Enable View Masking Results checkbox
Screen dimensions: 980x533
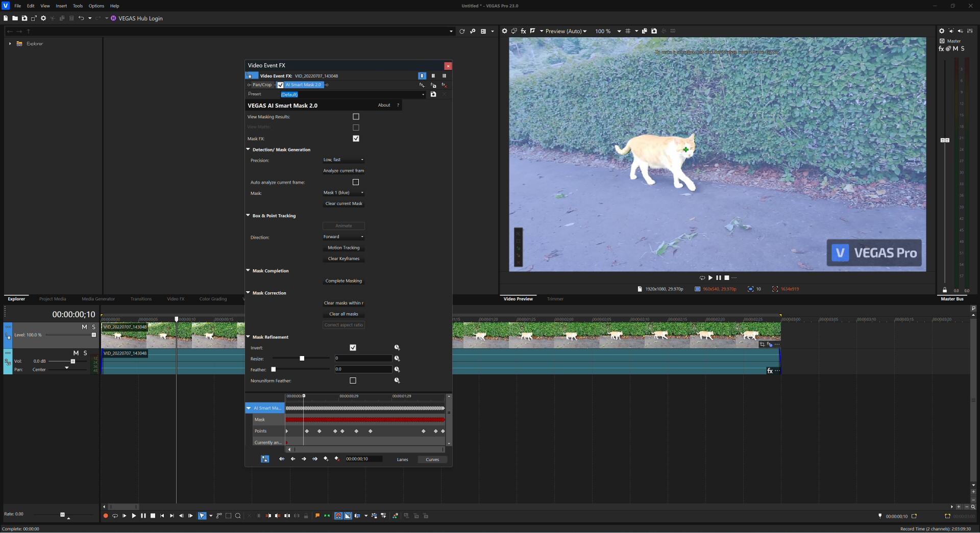pos(356,117)
